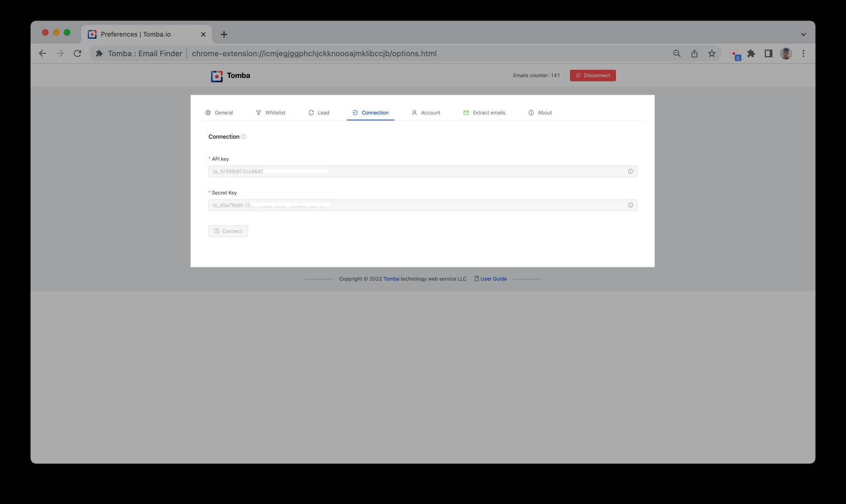
Task: Click the share page icon
Action: tap(694, 54)
